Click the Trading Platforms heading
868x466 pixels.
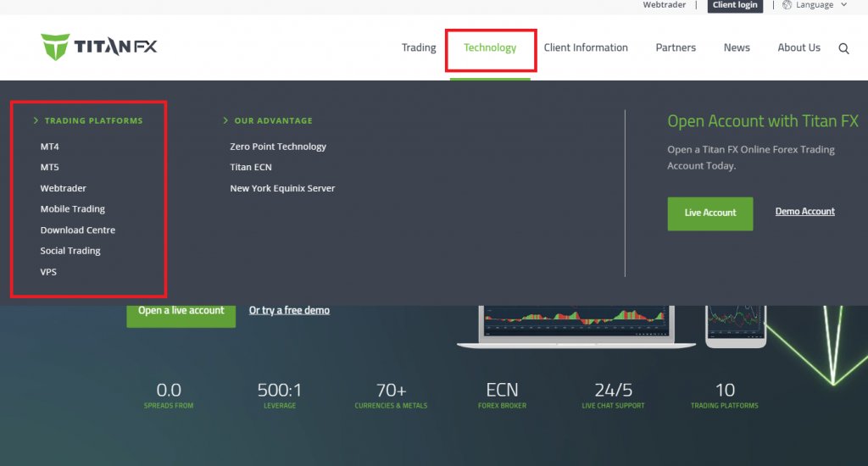pos(93,120)
